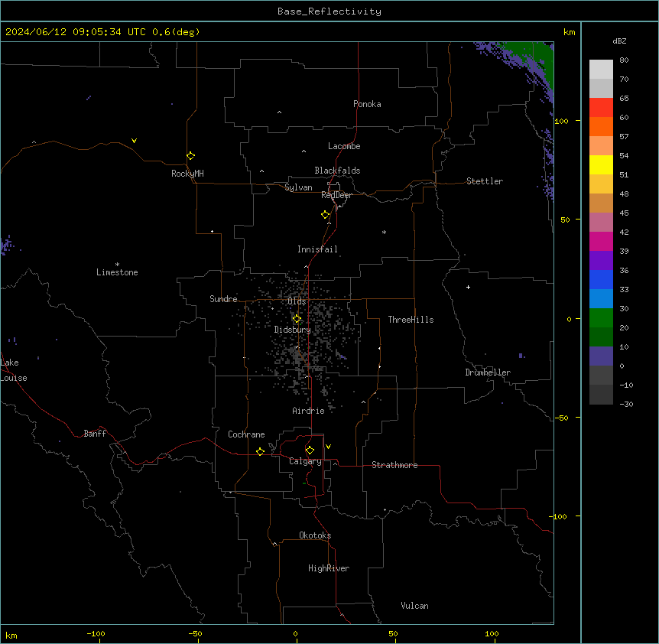Viewport: 659px width, 644px height.
Task: Click the dBZ legend heading
Action: (x=619, y=41)
